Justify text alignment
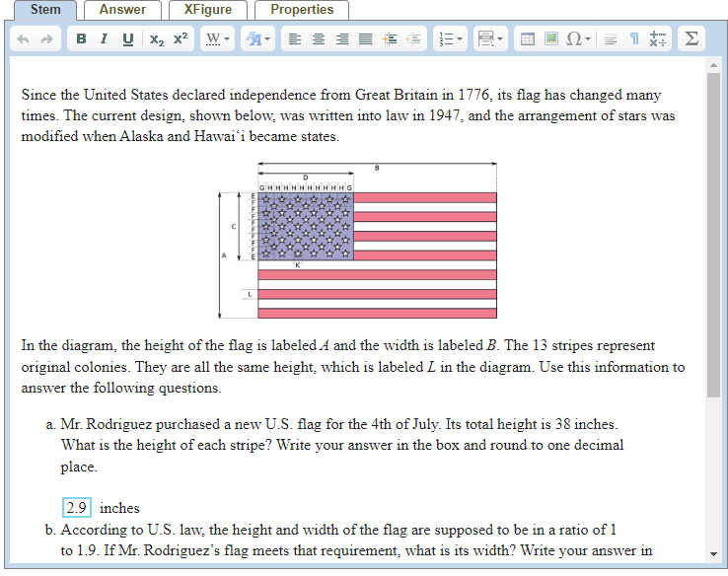The height and width of the screenshot is (576, 728). click(x=366, y=38)
